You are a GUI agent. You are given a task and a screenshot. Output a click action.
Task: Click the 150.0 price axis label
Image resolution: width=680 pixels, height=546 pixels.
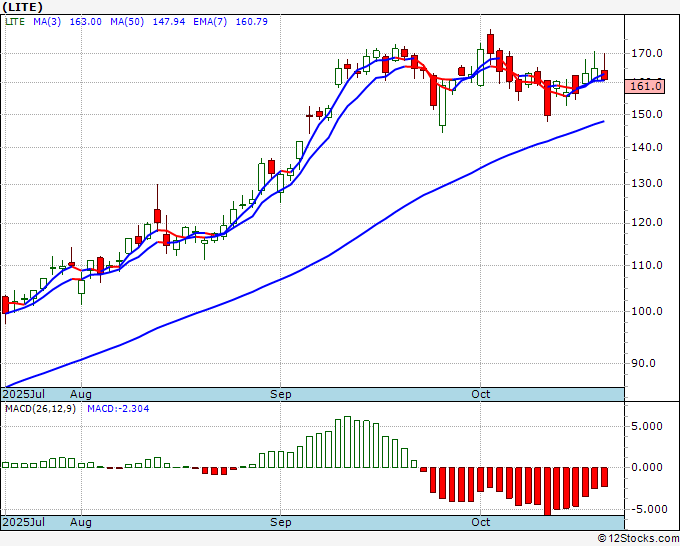tap(647, 114)
